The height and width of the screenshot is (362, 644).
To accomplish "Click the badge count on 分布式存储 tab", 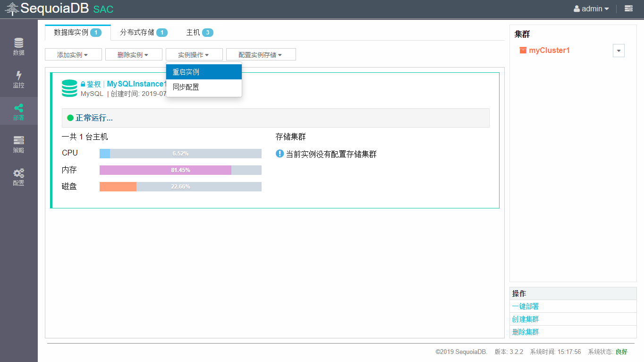I will click(x=162, y=33).
